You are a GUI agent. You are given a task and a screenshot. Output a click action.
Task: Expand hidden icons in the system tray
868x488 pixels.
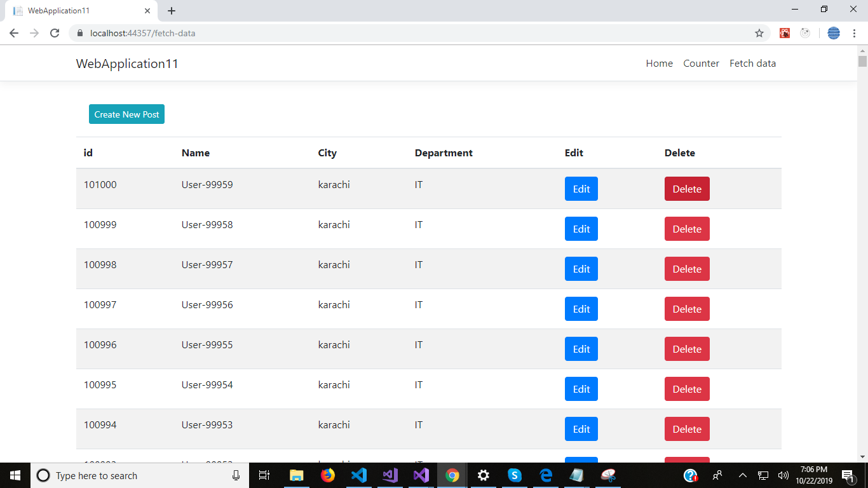tap(742, 475)
